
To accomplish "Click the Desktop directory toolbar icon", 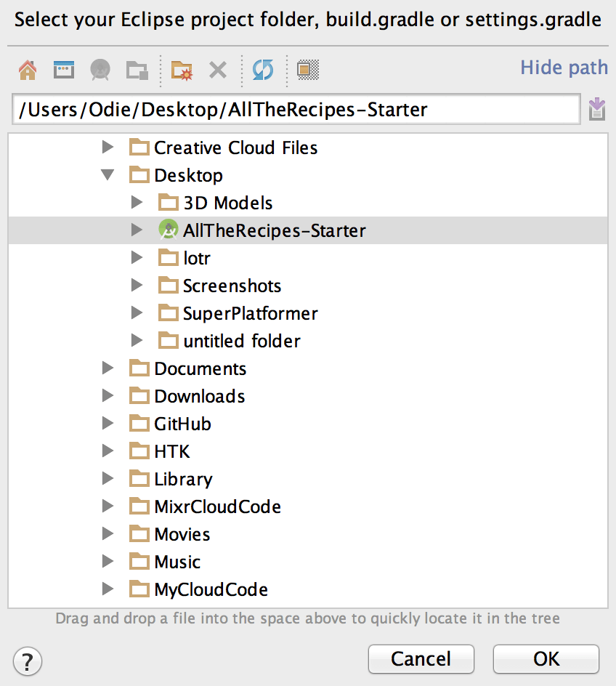I will click(x=64, y=70).
